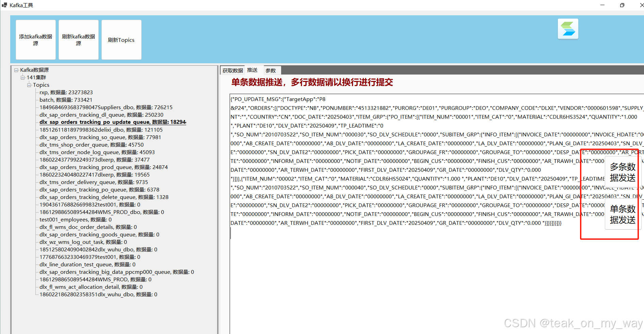Select topic 1849684693683798047Suppliers_dbo
Viewport: 644px width, 334px height.
coord(106,107)
